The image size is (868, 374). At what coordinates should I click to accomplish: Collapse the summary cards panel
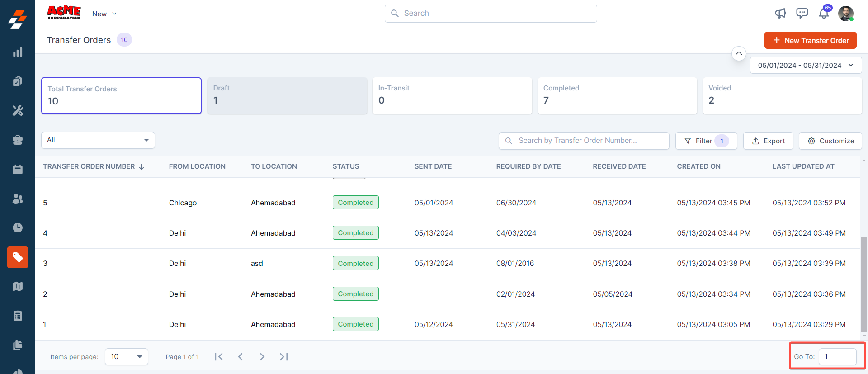coord(739,53)
